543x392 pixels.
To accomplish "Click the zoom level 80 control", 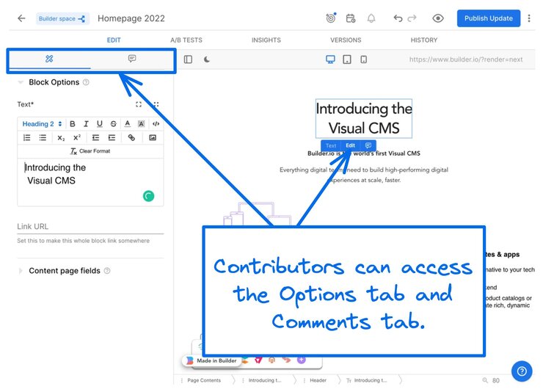I will click(491, 380).
